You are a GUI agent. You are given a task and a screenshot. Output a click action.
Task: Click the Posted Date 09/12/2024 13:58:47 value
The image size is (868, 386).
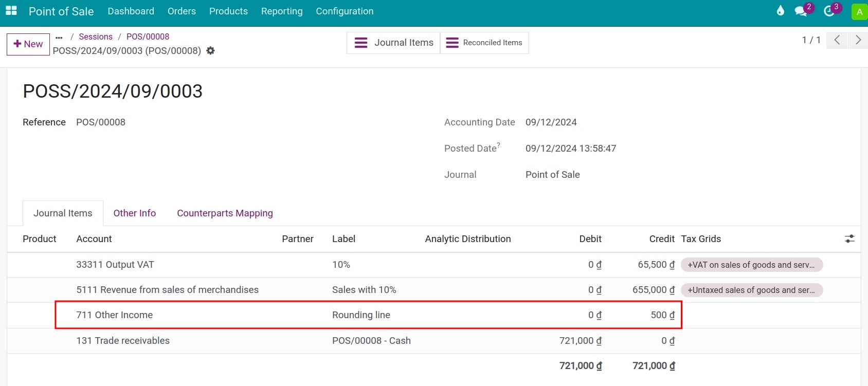pyautogui.click(x=571, y=149)
